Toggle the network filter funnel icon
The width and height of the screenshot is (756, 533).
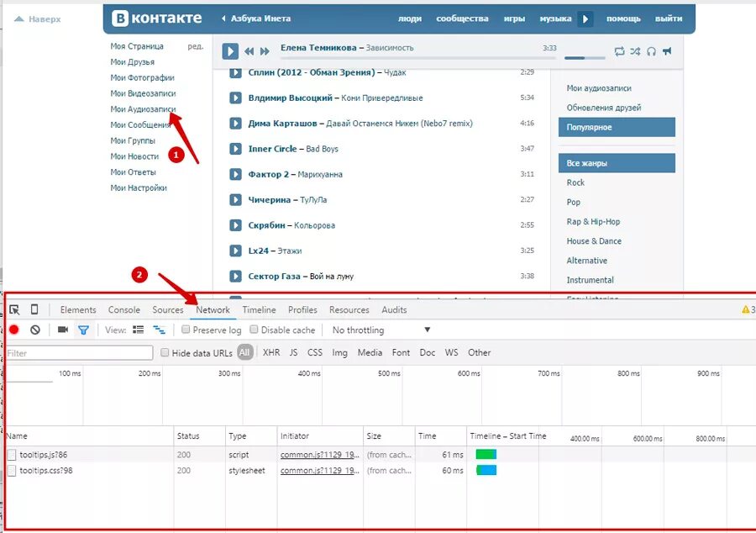(x=83, y=330)
